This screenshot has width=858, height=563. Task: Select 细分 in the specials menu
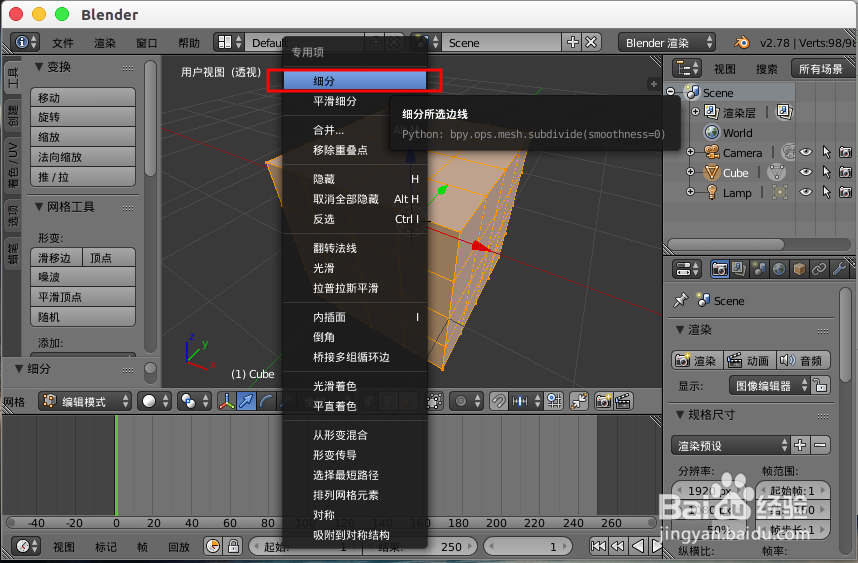[355, 81]
